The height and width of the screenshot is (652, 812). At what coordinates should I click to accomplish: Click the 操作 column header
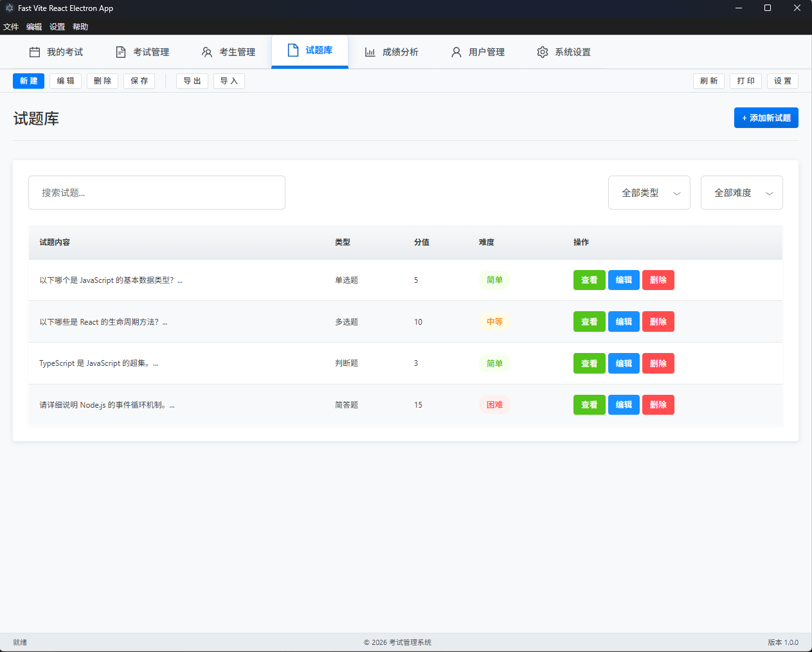point(581,242)
